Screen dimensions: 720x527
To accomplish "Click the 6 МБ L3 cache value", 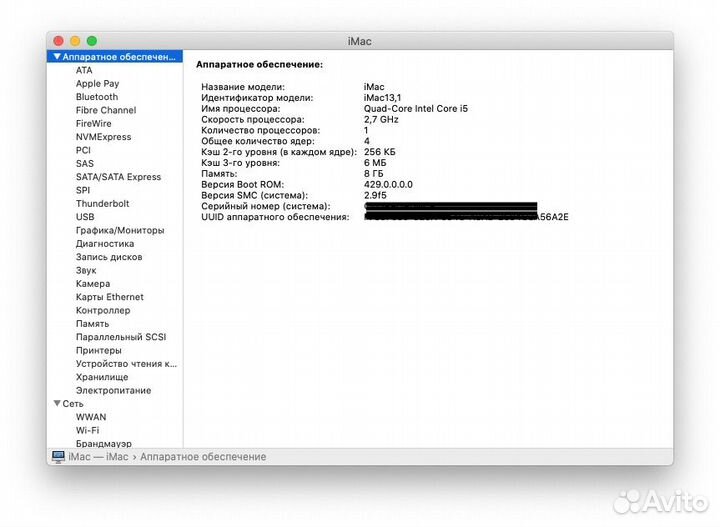I will click(375, 163).
